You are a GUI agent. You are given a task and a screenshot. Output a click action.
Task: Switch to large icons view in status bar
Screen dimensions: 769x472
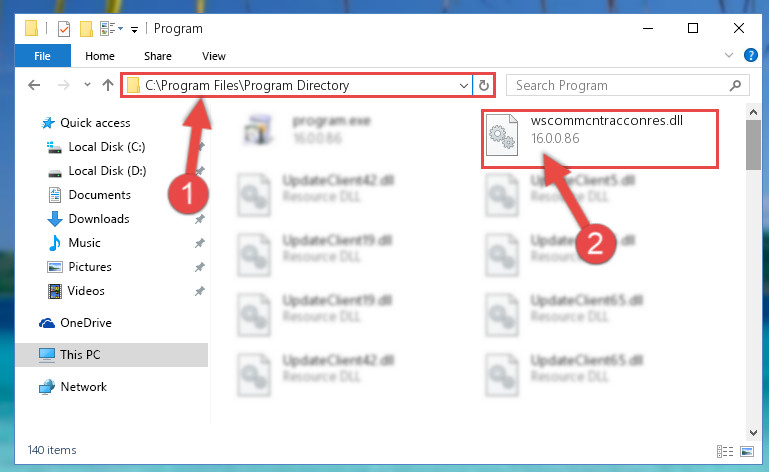746,451
